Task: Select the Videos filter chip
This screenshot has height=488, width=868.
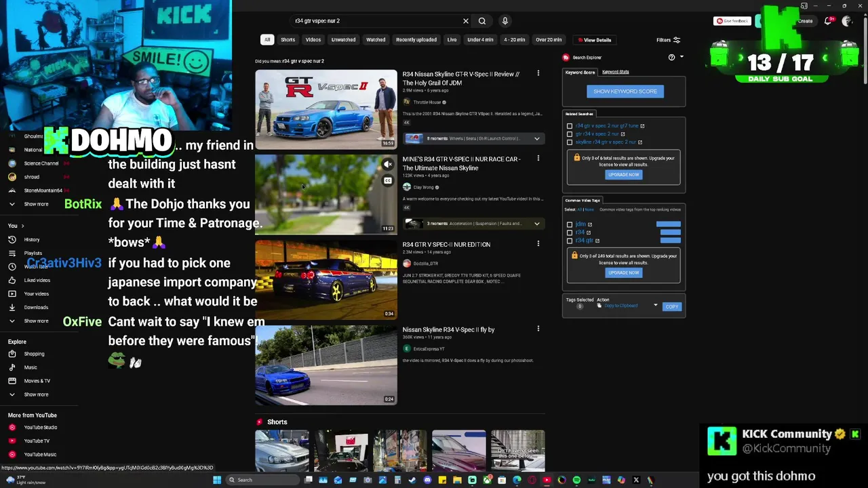Action: click(x=313, y=40)
